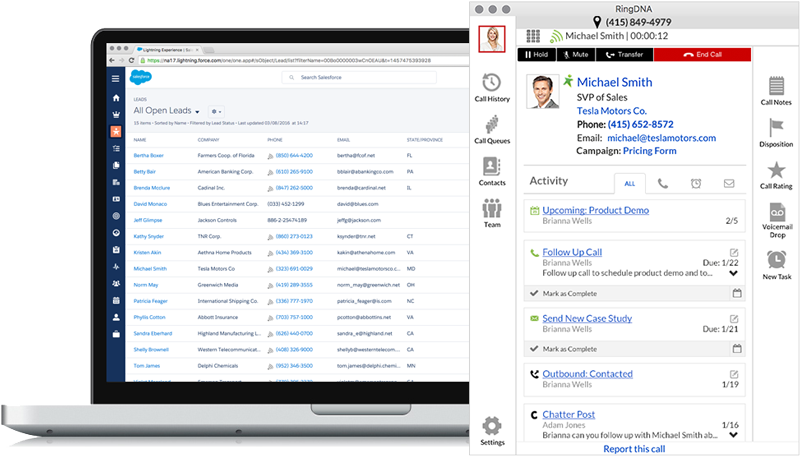Click Michael Smith contact photo
800x456 pixels.
tap(542, 91)
